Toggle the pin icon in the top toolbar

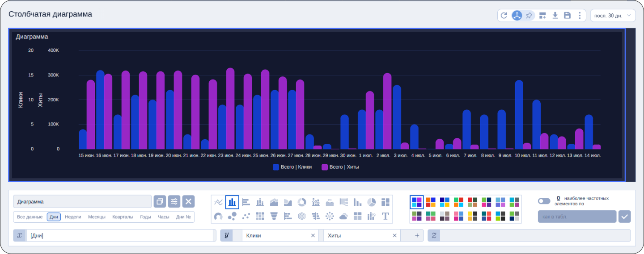pos(529,16)
